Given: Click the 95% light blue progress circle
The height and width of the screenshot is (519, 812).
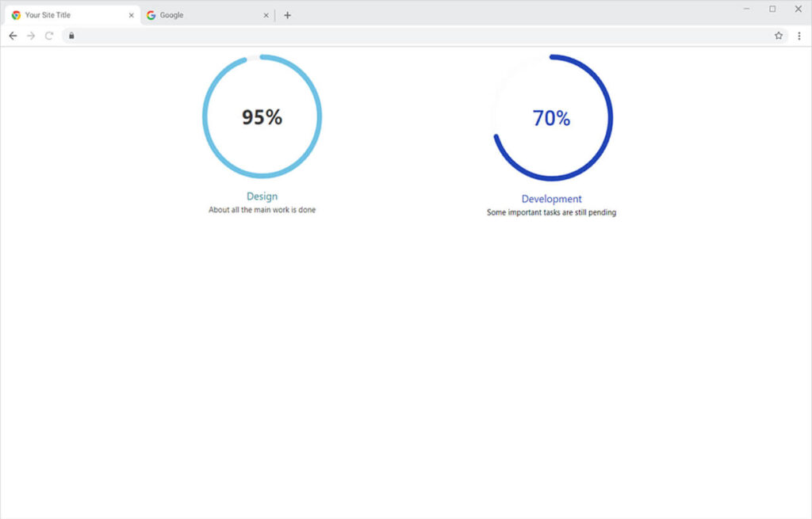Looking at the screenshot, I should pyautogui.click(x=262, y=116).
